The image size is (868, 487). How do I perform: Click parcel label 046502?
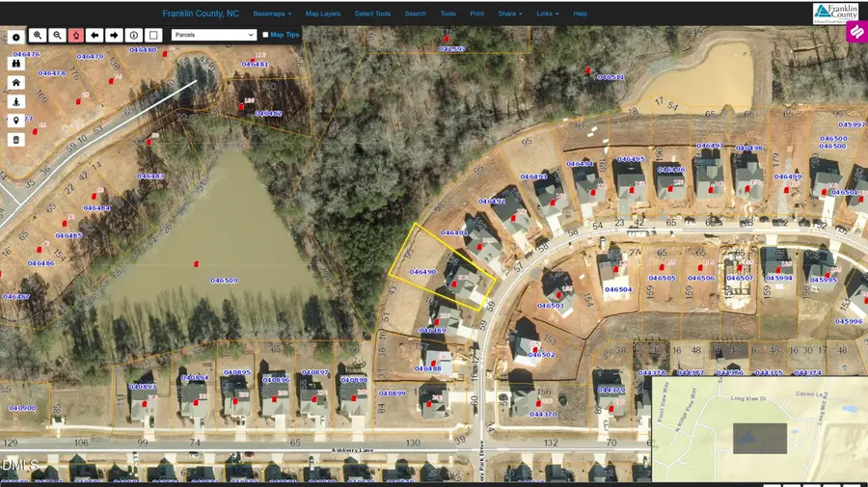point(541,355)
